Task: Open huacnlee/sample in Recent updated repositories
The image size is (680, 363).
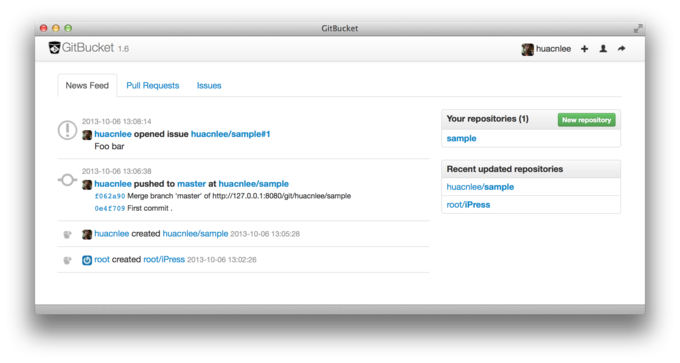Action: point(480,187)
